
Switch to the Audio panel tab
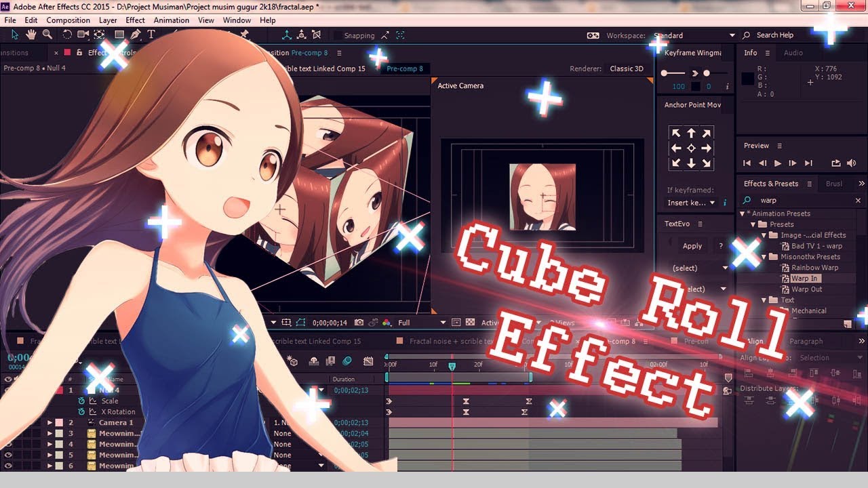point(793,53)
